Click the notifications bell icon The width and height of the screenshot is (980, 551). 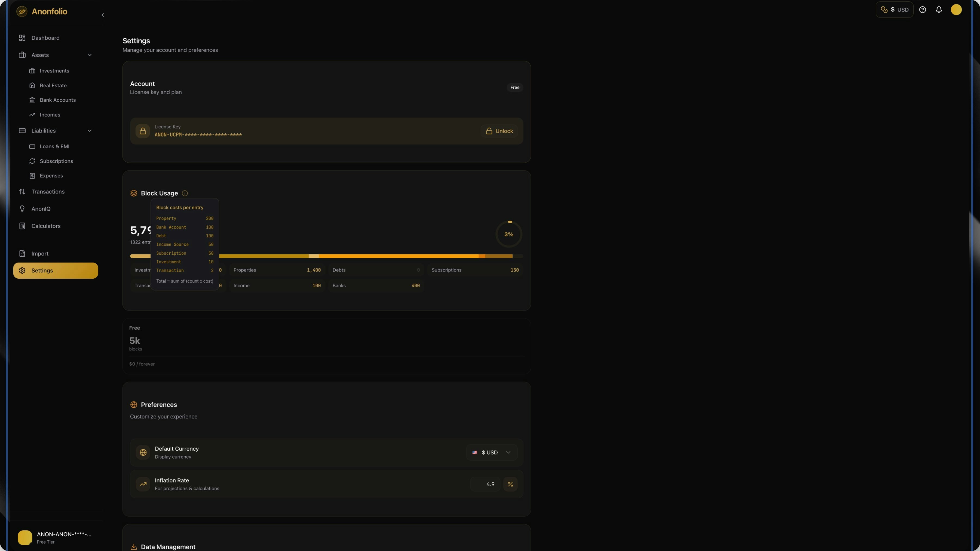939,10
